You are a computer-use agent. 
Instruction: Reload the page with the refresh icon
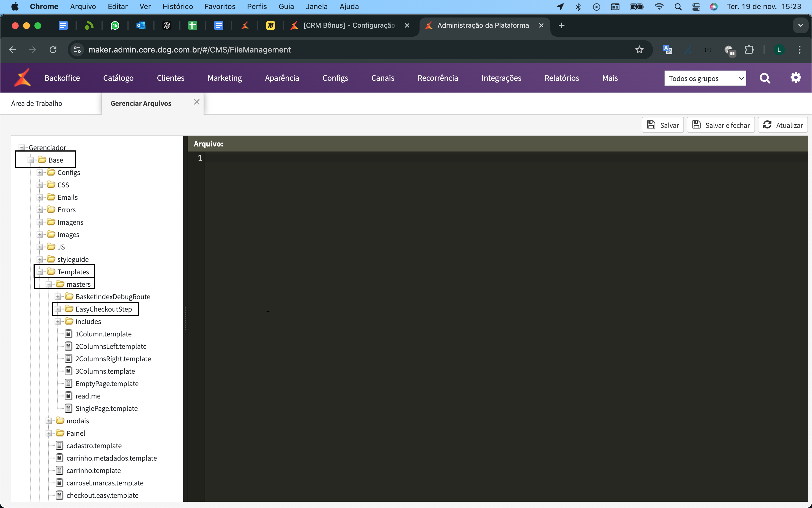click(53, 50)
